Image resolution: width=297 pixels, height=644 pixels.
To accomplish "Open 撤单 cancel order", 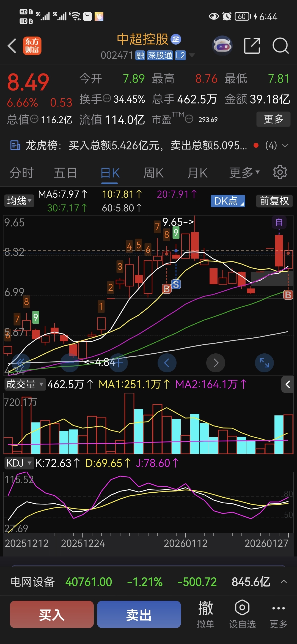I will [205, 615].
